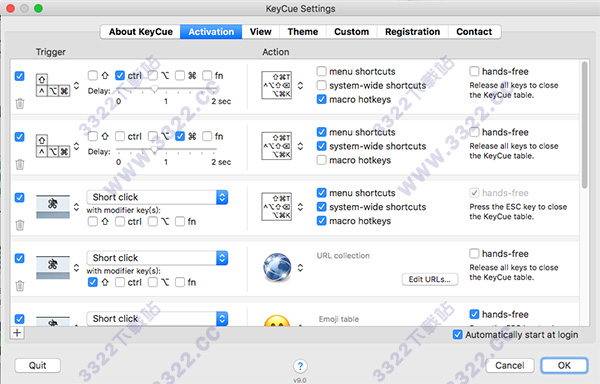Change action type with the URL collection stepper
This screenshot has height=384, width=600.
coord(300,268)
